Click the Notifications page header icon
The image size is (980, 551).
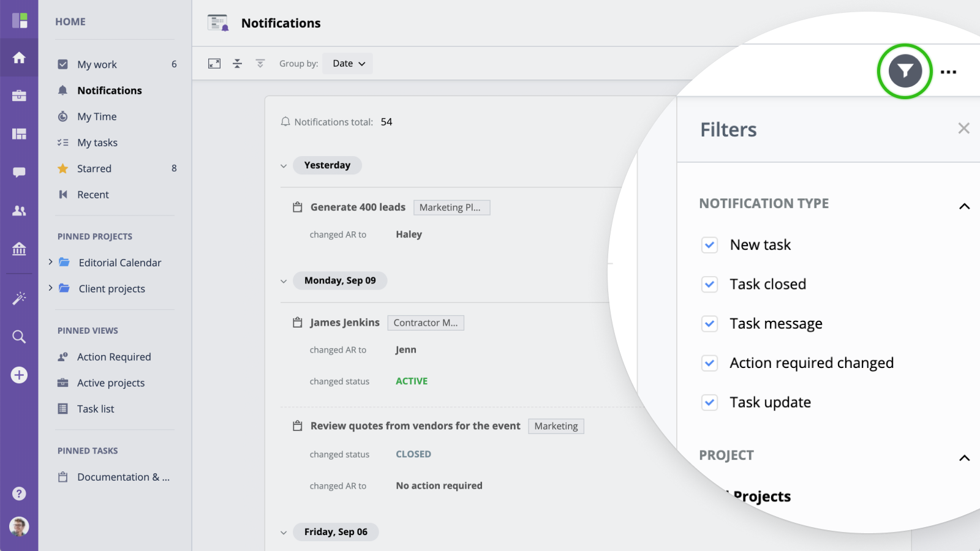click(218, 23)
